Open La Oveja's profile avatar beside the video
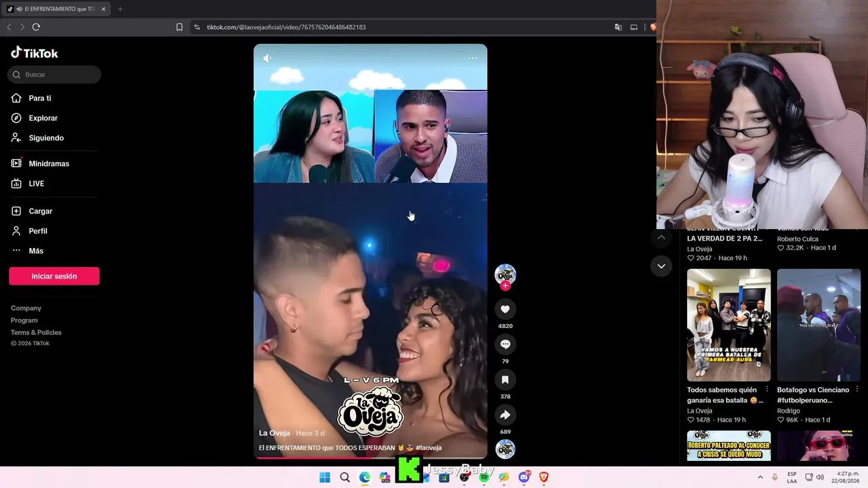This screenshot has height=488, width=868. pyautogui.click(x=505, y=274)
